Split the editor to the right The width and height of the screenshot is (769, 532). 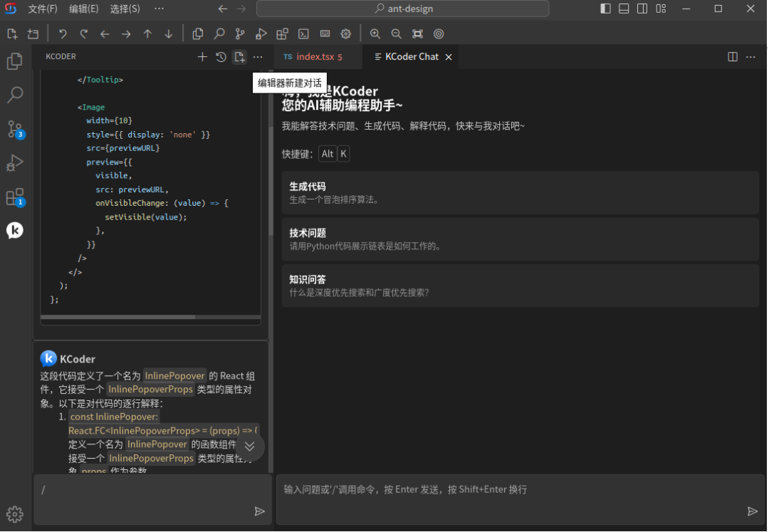733,57
